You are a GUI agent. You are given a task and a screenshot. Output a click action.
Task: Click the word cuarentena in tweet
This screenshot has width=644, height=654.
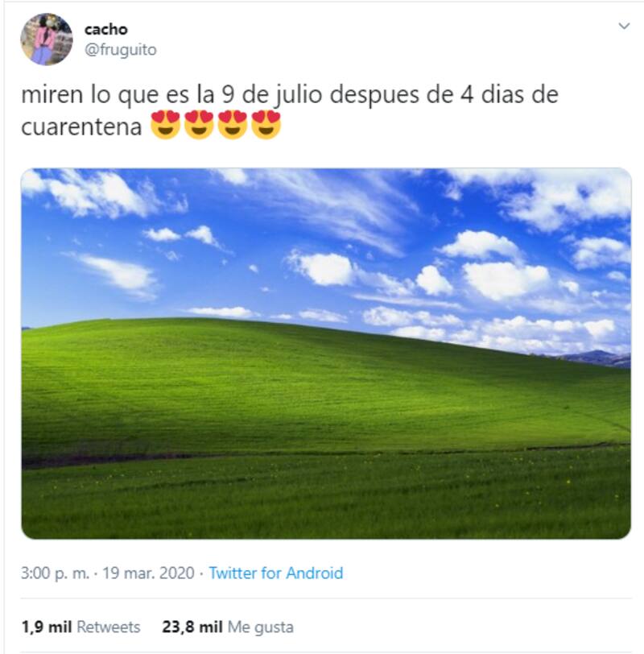click(x=81, y=126)
